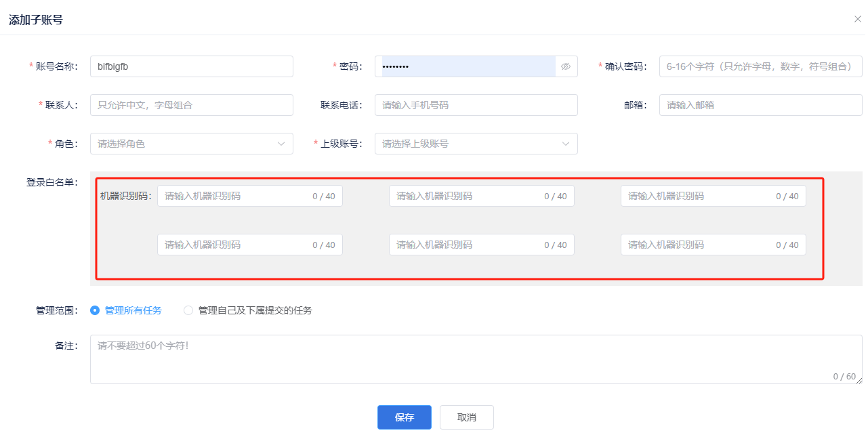This screenshot has height=437, width=868.
Task: Focus the 账号名称 input field
Action: pos(191,66)
